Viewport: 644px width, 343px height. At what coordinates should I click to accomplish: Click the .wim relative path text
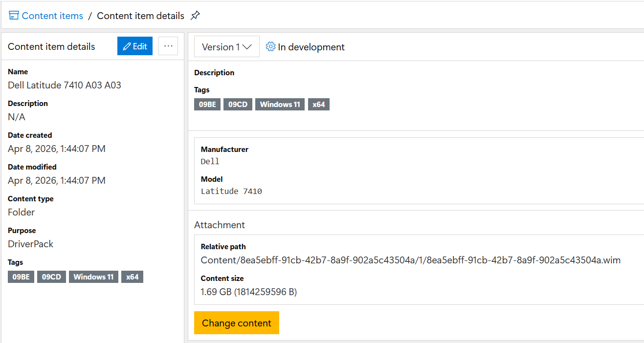411,260
